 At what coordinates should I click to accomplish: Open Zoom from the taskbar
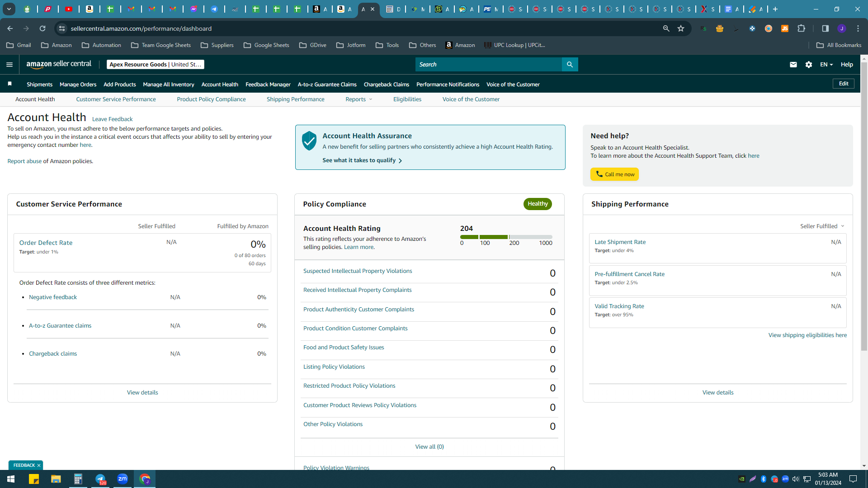pos(123,479)
